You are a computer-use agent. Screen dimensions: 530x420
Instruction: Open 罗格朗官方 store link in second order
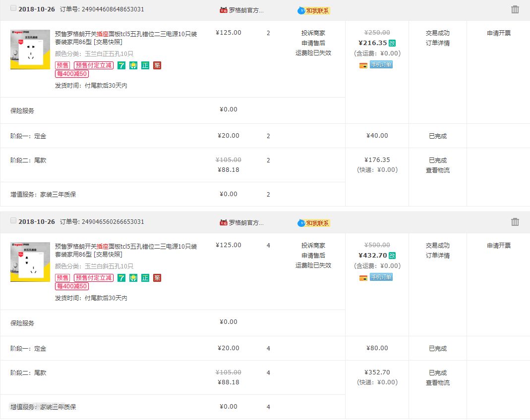246,223
